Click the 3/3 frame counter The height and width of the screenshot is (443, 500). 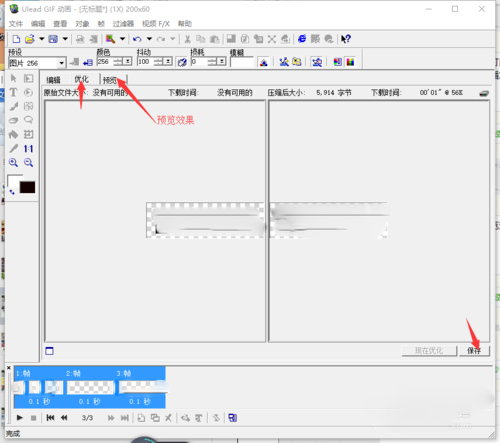point(87,418)
